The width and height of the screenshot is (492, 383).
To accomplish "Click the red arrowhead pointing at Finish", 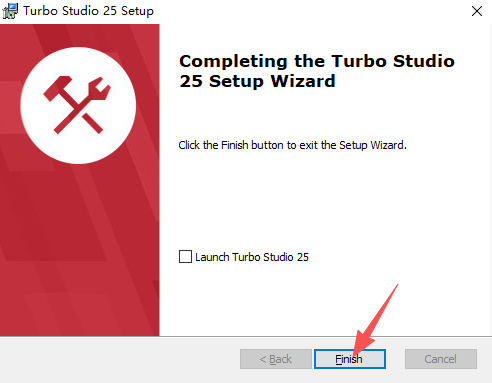I will coord(362,343).
